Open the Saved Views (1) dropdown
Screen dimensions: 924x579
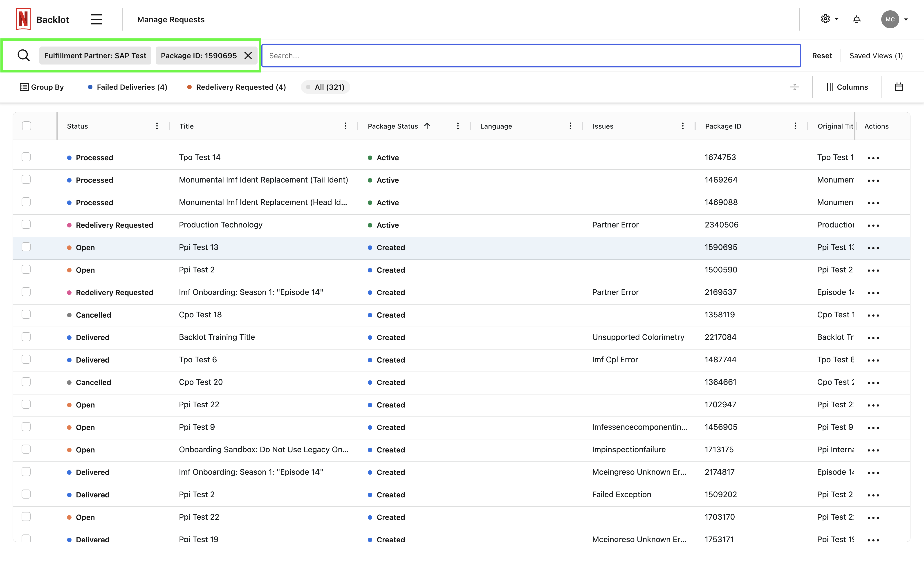point(876,56)
